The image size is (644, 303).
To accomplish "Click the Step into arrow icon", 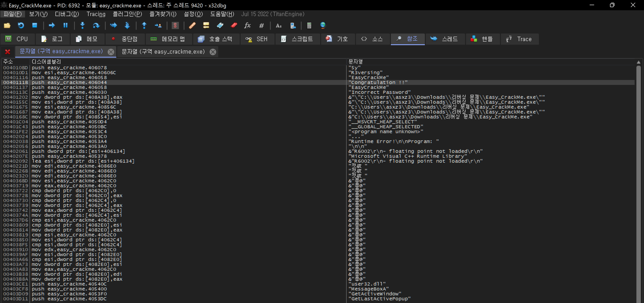I will [x=83, y=25].
